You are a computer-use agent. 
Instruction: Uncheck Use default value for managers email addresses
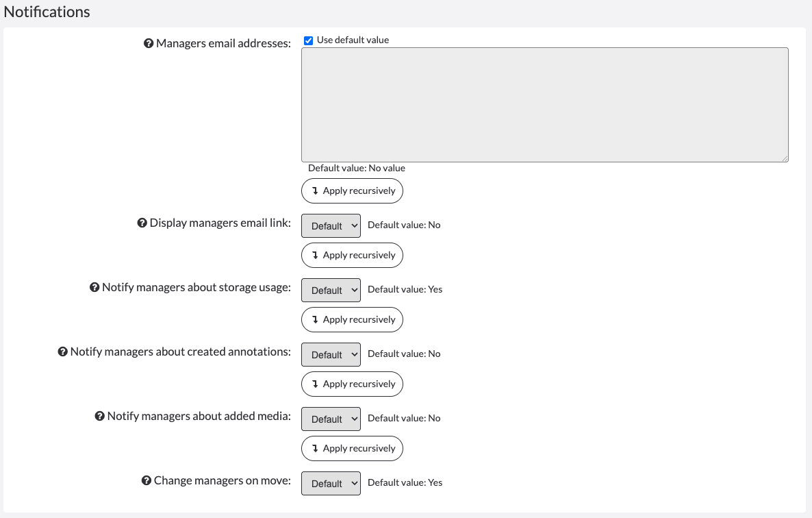click(307, 40)
